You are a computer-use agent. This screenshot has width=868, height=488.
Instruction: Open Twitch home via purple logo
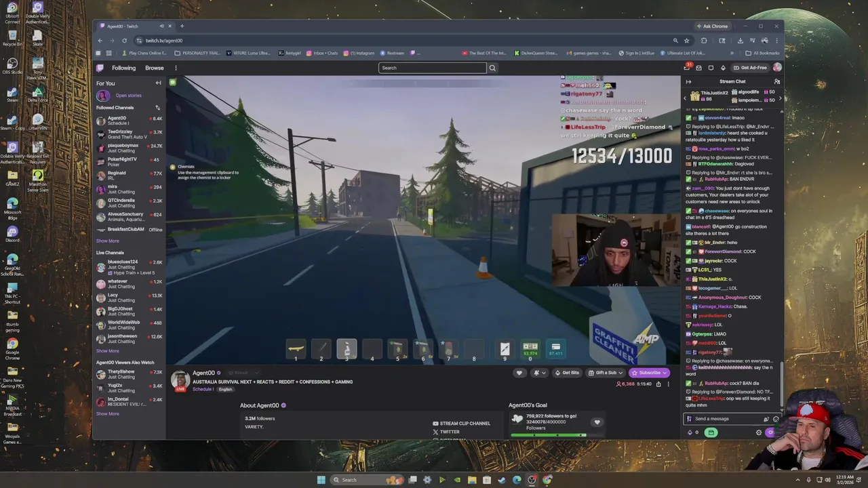tap(100, 68)
